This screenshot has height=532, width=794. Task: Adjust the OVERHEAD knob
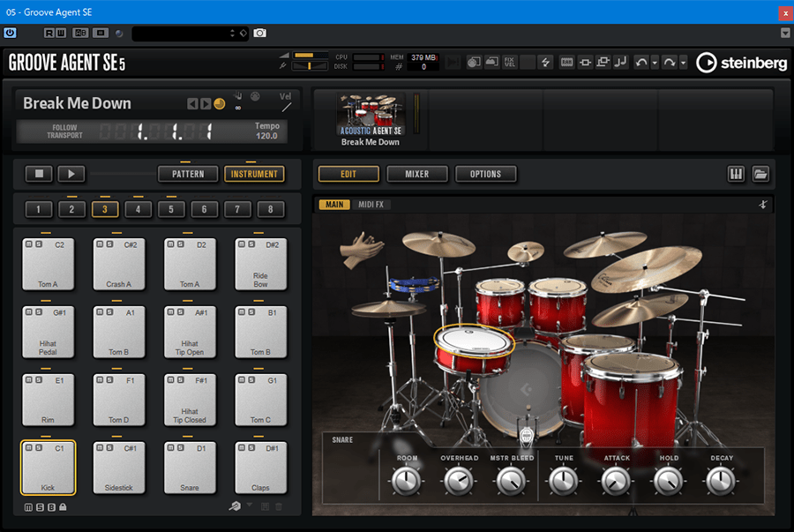458,480
